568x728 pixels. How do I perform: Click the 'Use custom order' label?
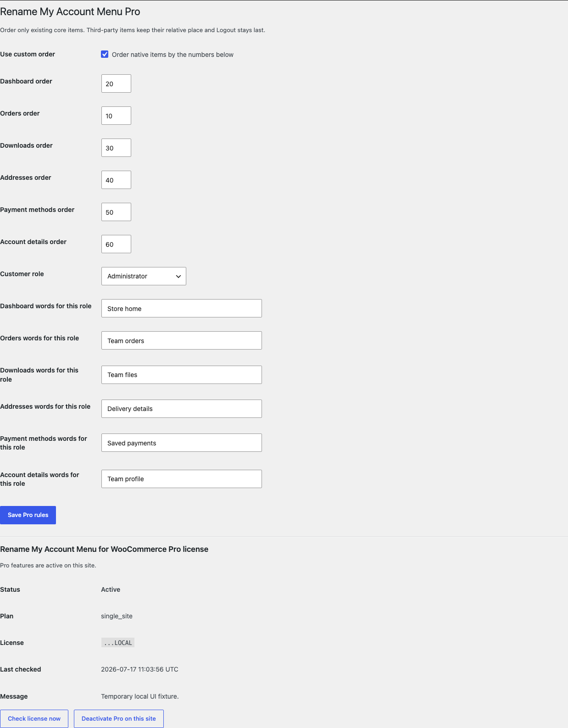(28, 54)
